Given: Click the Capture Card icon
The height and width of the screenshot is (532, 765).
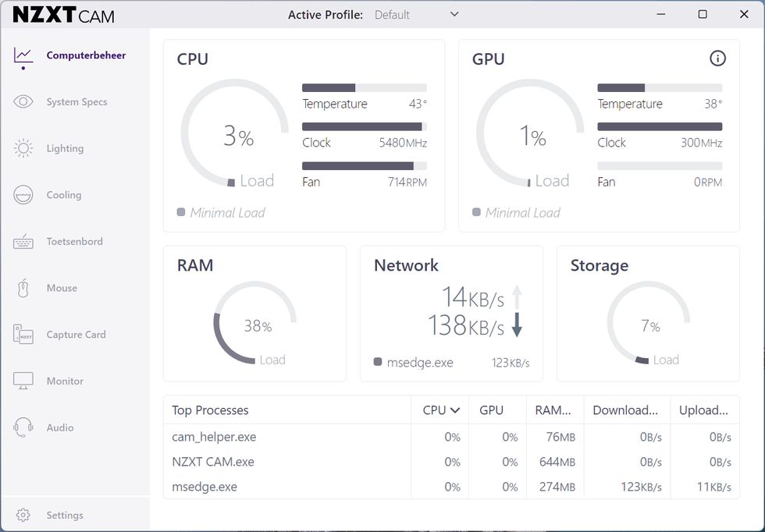Looking at the screenshot, I should [23, 335].
